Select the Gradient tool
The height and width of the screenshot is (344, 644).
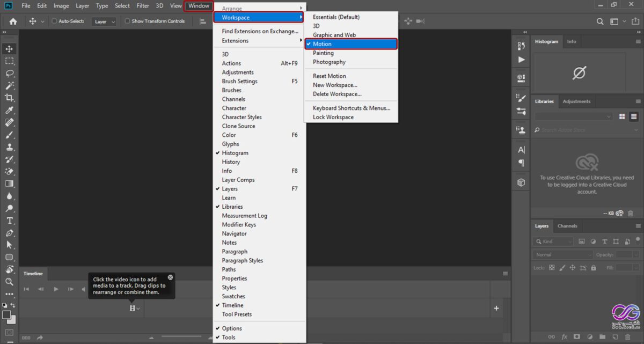pyautogui.click(x=9, y=184)
